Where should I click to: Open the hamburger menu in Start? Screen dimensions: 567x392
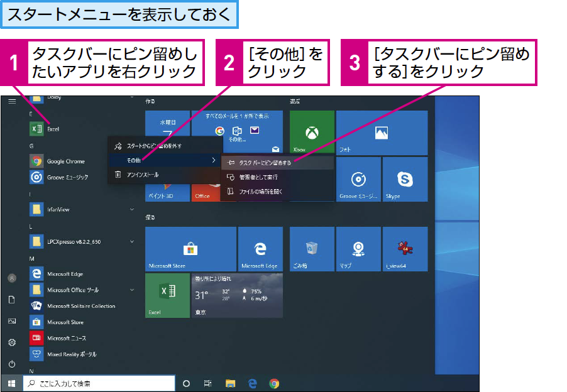coord(12,102)
